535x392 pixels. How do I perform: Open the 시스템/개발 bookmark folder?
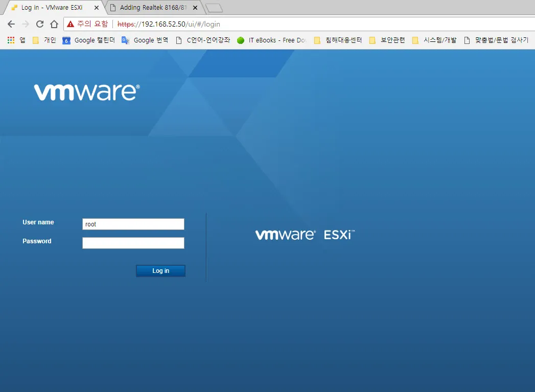tap(434, 40)
